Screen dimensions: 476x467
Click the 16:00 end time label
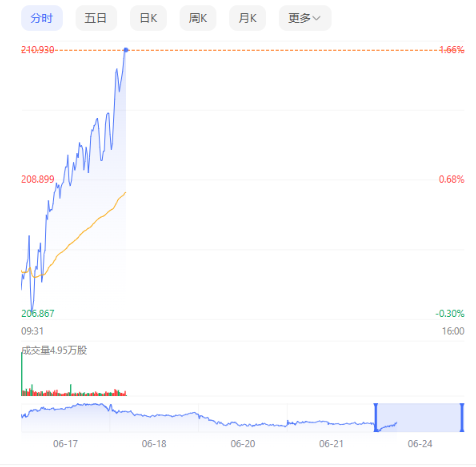(x=453, y=331)
